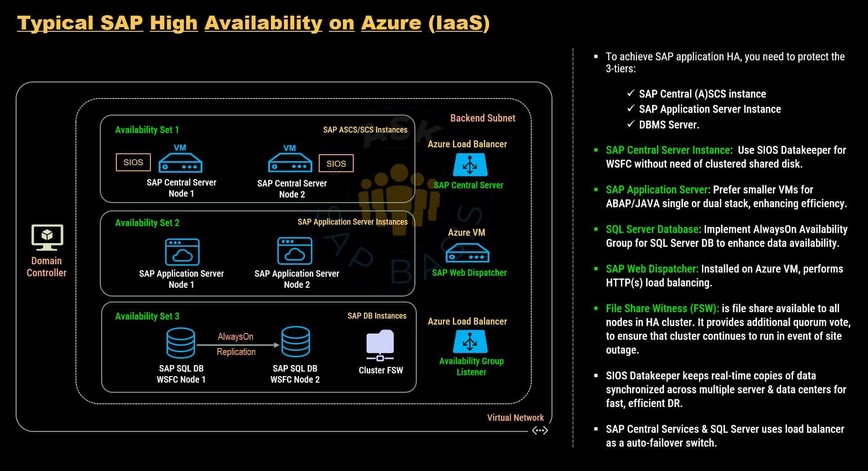Image resolution: width=868 pixels, height=471 pixels.
Task: Click the SAP SQL DB WSFC Node 2 caption
Action: (x=295, y=374)
